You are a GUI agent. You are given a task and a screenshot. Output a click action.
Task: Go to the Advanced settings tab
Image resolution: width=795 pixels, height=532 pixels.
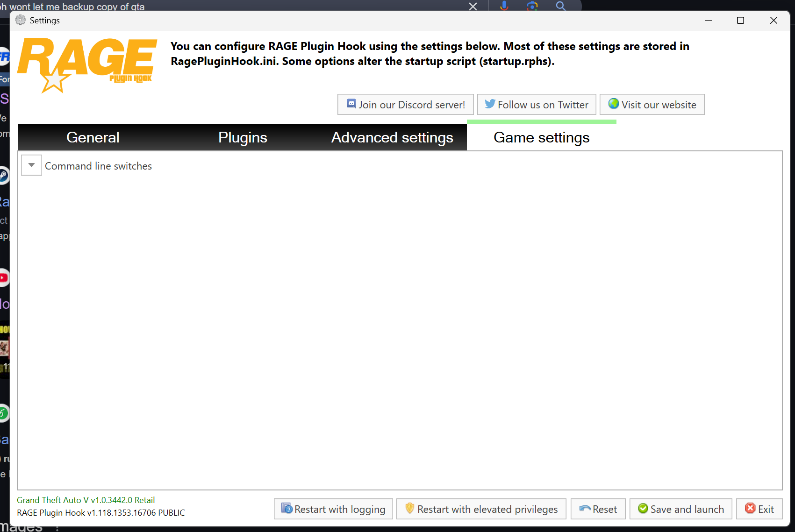(x=392, y=137)
